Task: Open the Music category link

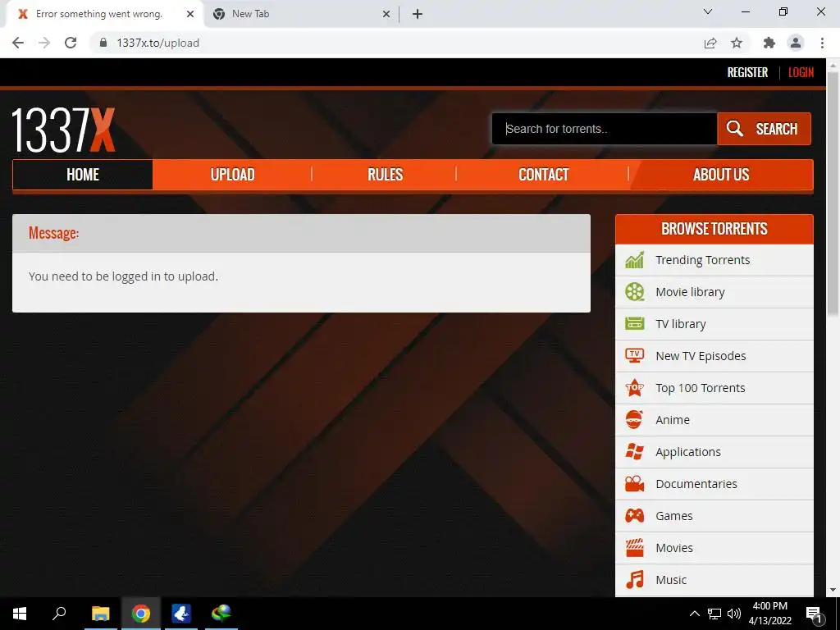Action: (671, 580)
